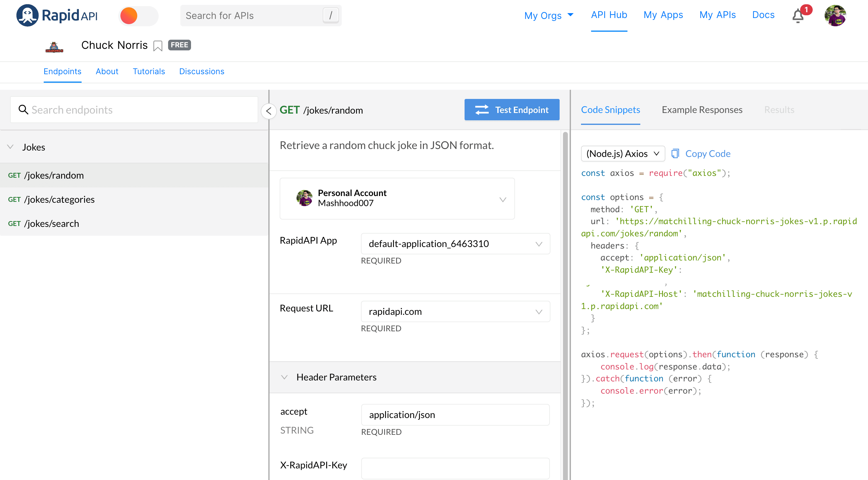868x480 pixels.
Task: Click the 'X-RapidAPI-Host' line in code
Action: (717, 300)
